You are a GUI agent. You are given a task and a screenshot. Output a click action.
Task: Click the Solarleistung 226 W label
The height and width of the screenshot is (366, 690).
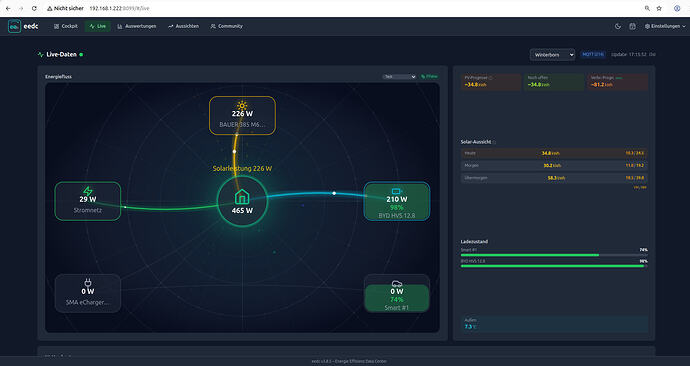(x=242, y=168)
